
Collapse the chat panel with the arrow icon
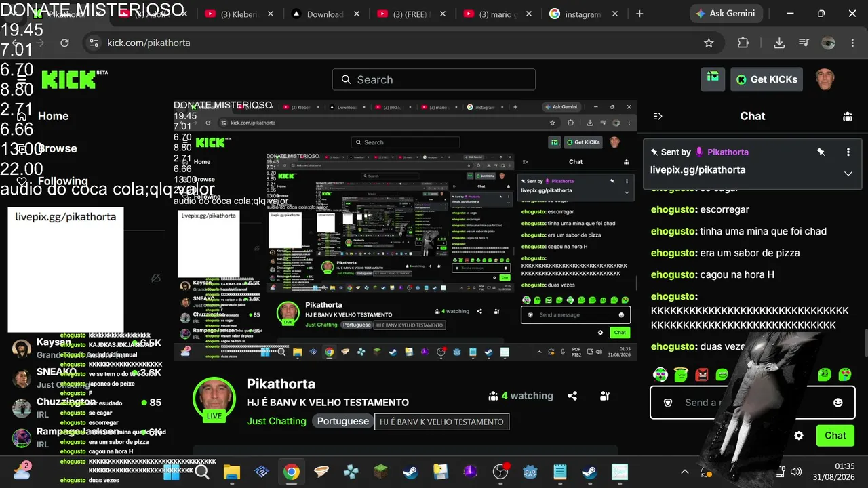click(x=658, y=116)
